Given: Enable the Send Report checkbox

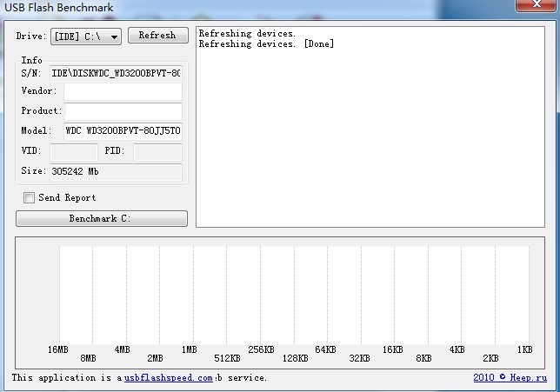Looking at the screenshot, I should [x=30, y=198].
